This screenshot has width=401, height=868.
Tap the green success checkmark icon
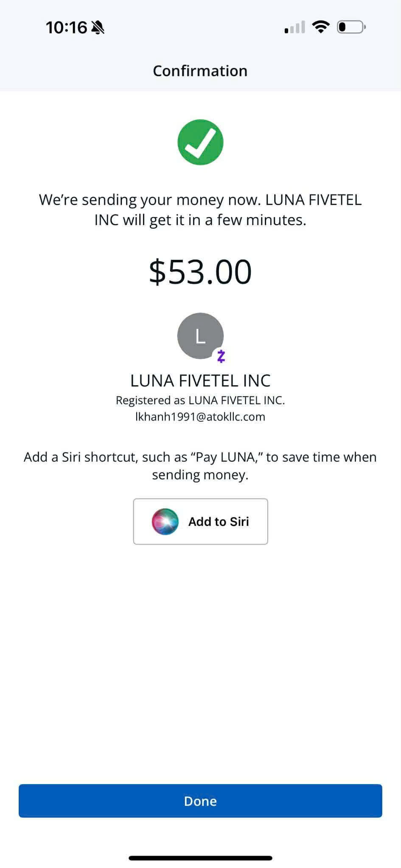tap(200, 142)
